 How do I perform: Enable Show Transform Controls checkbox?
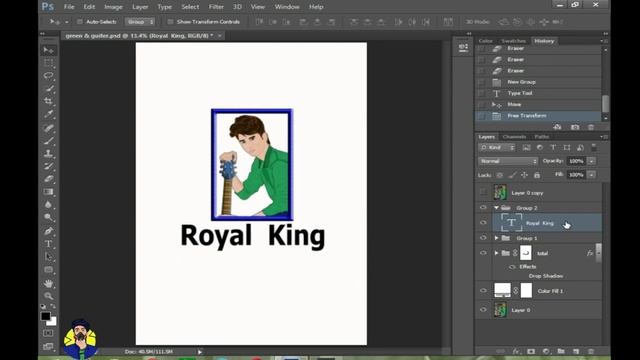(x=170, y=22)
